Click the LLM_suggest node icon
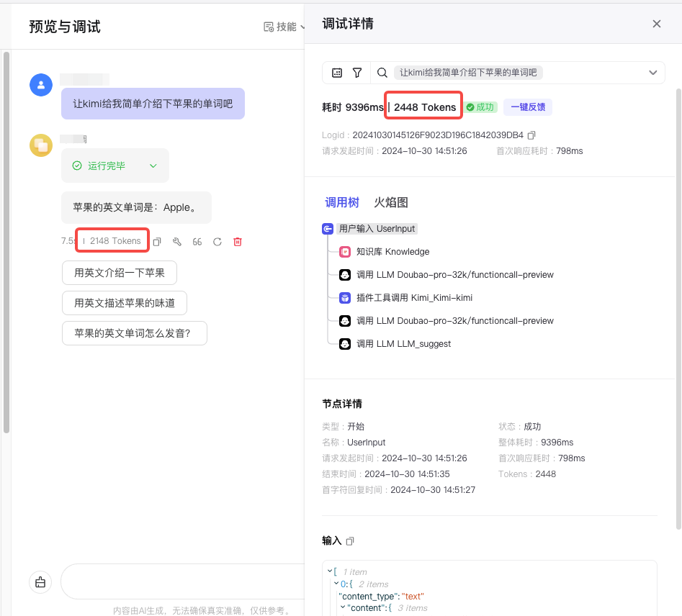Viewport: 682px width, 616px height. click(345, 344)
